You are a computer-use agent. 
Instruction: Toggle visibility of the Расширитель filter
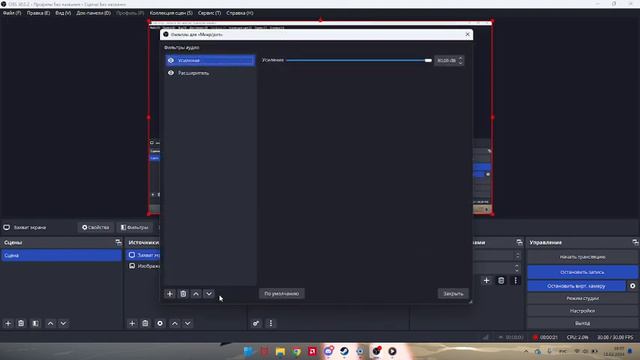(171, 73)
